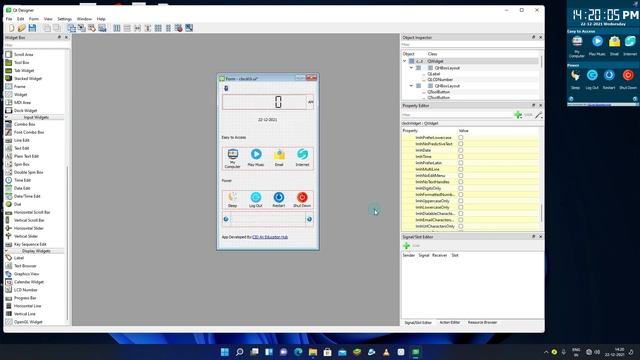640x360 pixels.
Task: Open the Form menu
Action: (34, 19)
